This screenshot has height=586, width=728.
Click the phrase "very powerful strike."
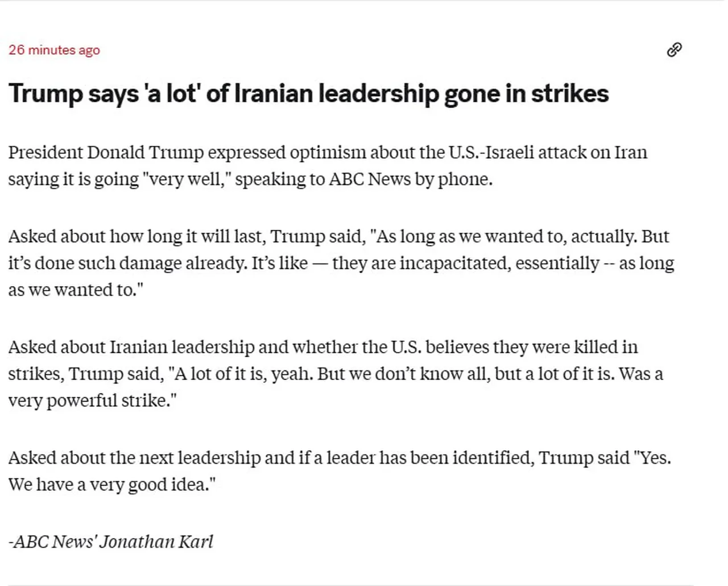(x=92, y=401)
